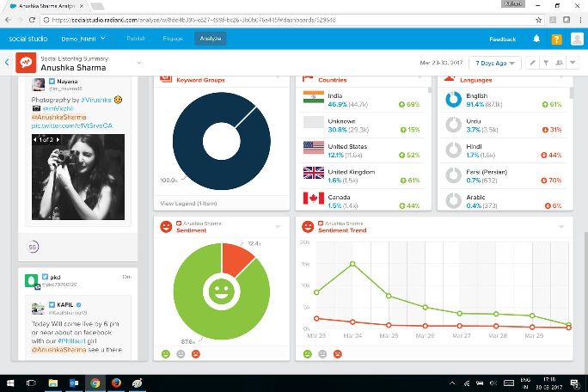Click the black-and-white camera photo thumbnail
This screenshot has height=392, width=588.
click(78, 177)
